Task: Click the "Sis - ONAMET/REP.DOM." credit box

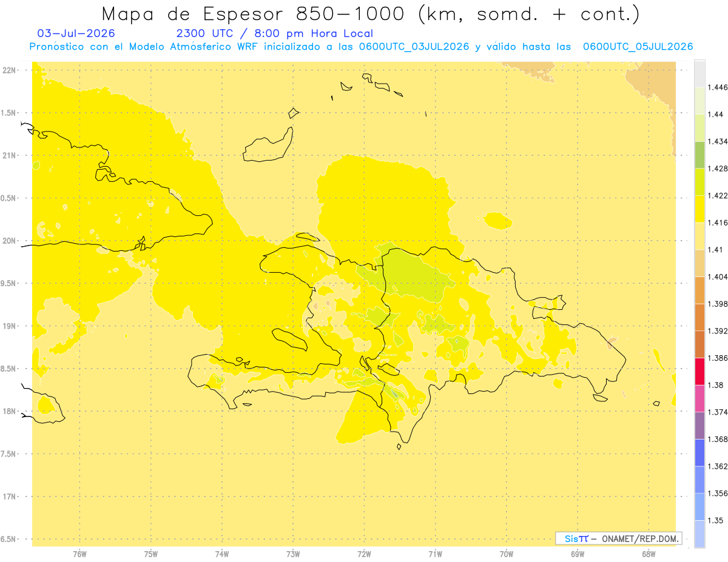Action: (619, 538)
